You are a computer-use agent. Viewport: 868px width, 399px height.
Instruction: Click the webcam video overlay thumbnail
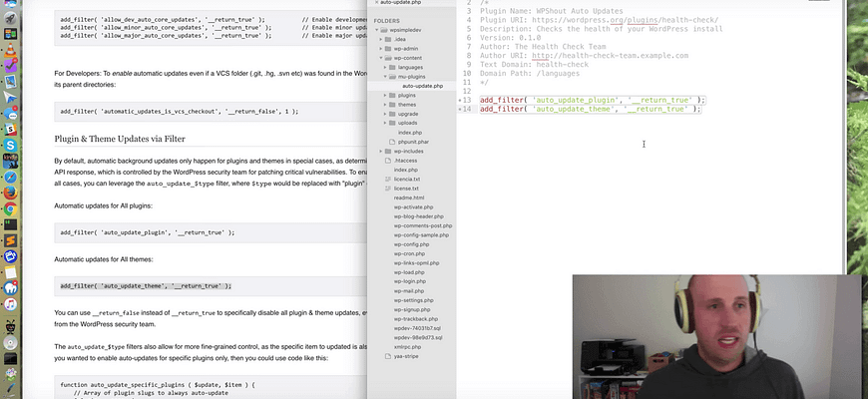point(717,336)
